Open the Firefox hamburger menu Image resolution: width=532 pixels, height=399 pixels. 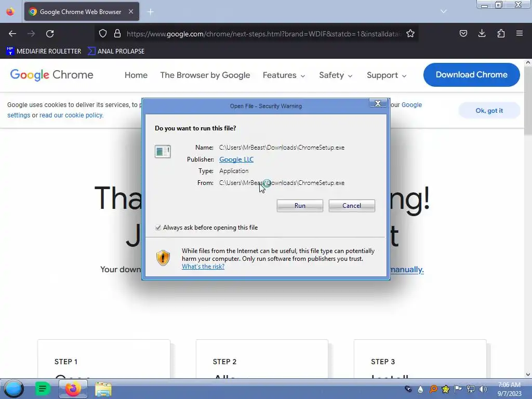(520, 33)
